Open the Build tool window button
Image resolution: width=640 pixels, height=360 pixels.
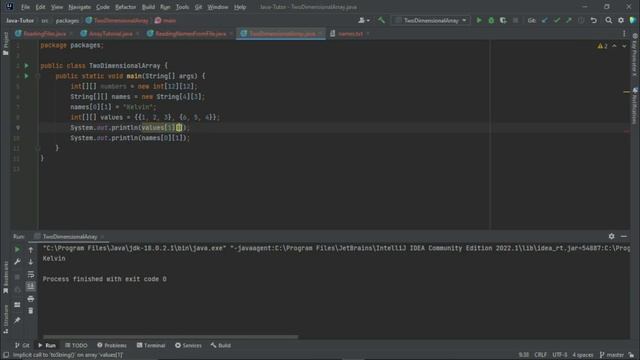point(221,345)
